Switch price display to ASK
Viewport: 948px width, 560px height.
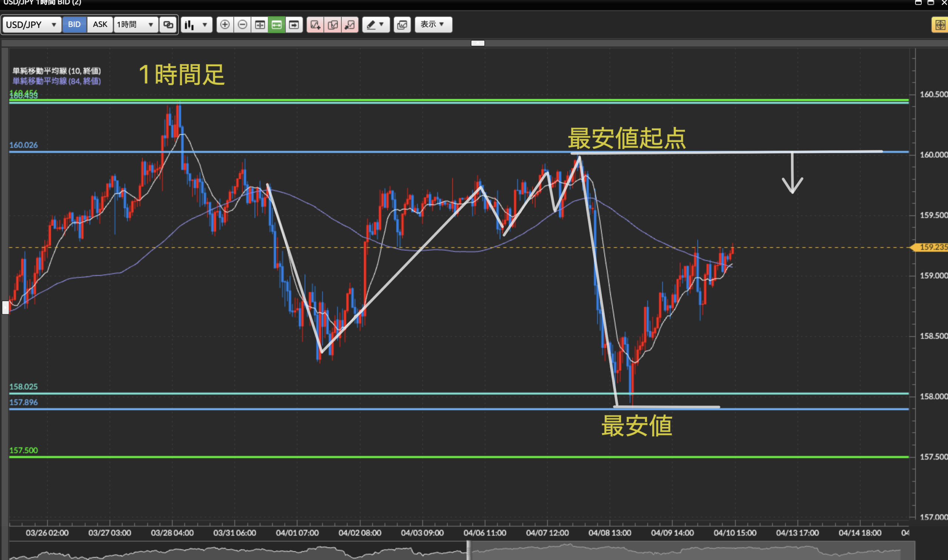[100, 24]
